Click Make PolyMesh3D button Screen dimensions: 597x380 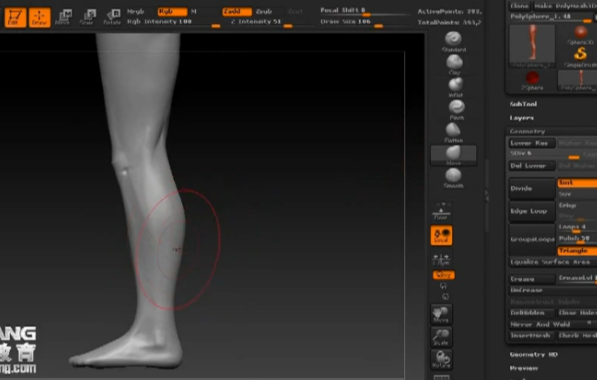pyautogui.click(x=564, y=6)
